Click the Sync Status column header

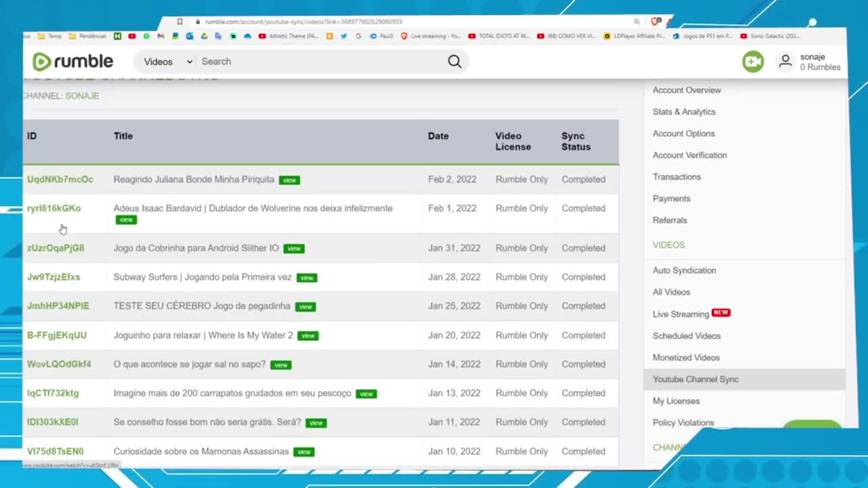coord(576,142)
